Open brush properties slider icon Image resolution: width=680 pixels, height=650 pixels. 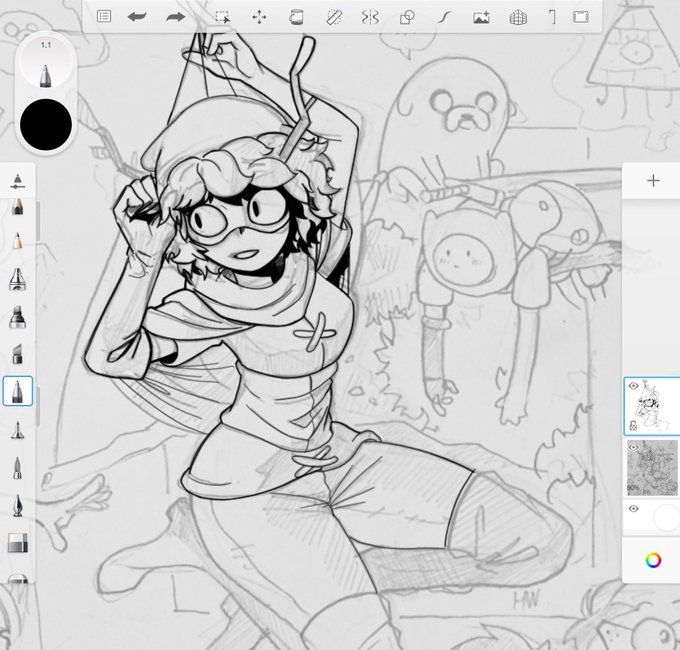[17, 181]
